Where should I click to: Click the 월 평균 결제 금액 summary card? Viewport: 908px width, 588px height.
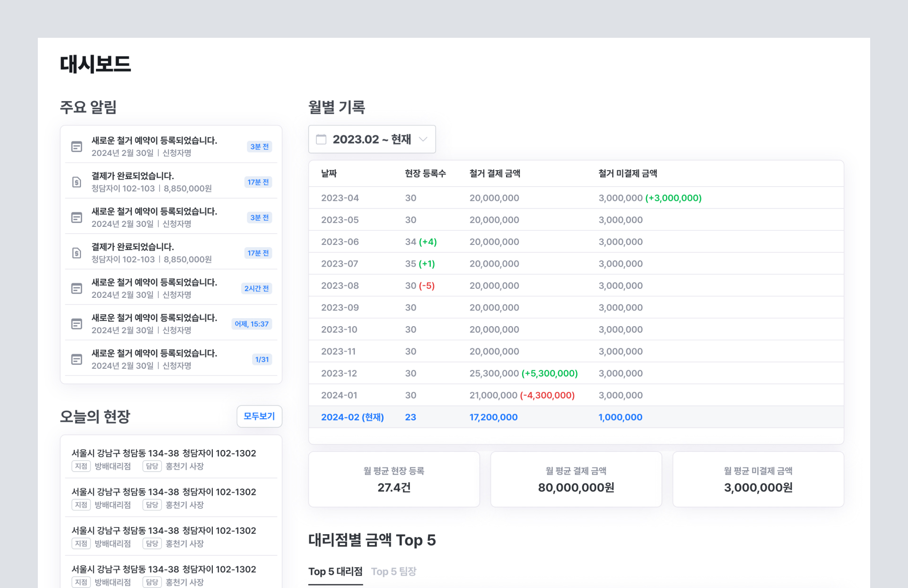click(x=576, y=479)
